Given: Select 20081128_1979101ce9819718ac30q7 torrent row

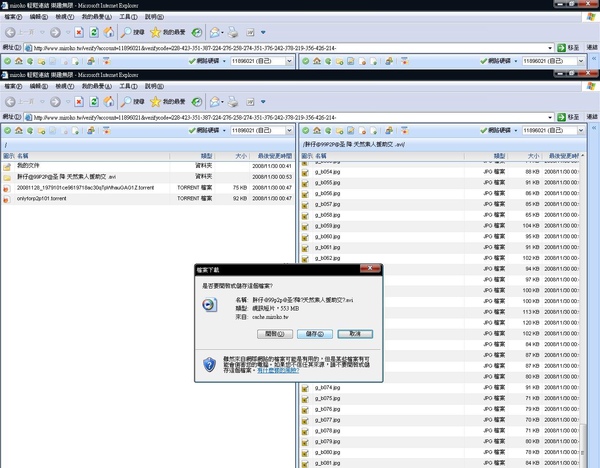Looking at the screenshot, I should click(x=148, y=188).
